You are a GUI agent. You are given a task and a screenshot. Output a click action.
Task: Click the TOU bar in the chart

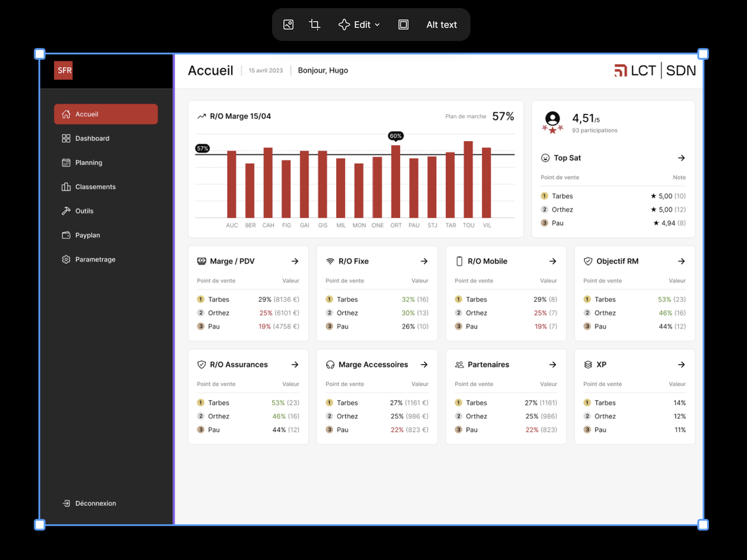click(468, 179)
